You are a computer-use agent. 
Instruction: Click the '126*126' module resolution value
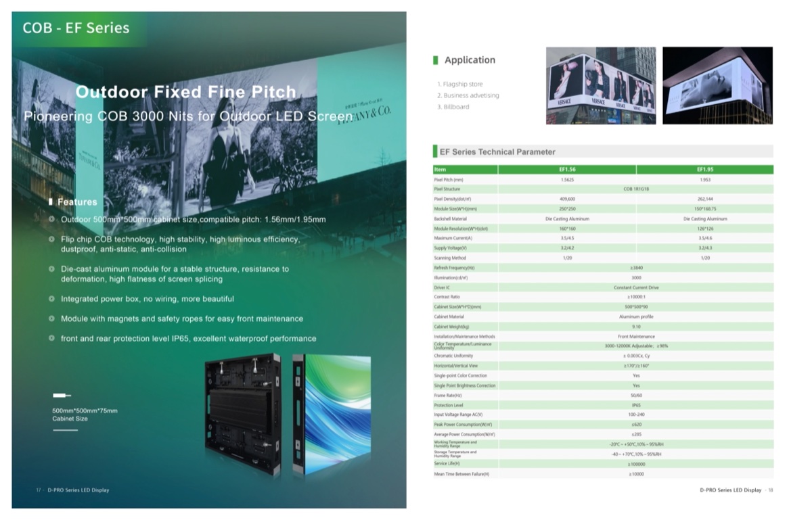705,229
